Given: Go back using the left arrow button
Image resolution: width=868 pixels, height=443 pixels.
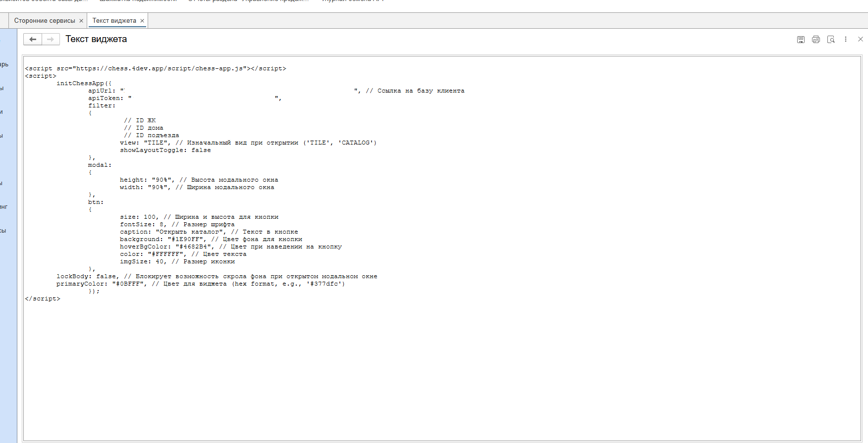Looking at the screenshot, I should (x=33, y=40).
